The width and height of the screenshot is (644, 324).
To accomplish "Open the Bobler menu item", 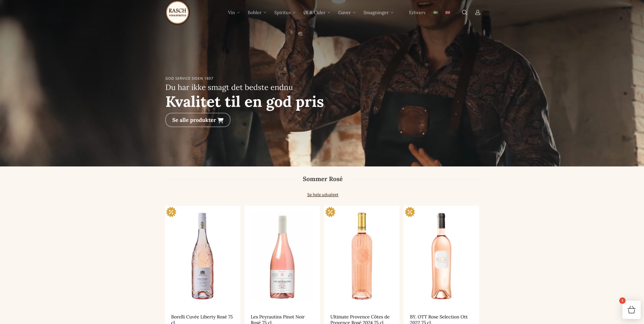I will pyautogui.click(x=257, y=12).
